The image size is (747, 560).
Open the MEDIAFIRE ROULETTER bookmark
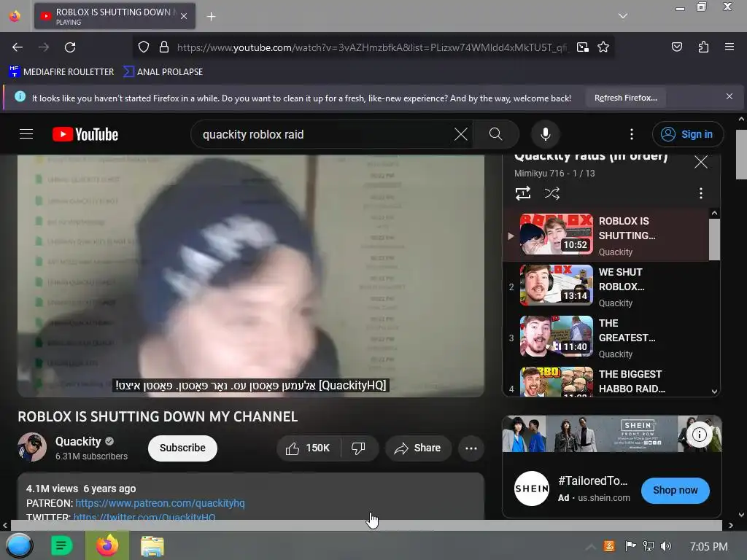coord(61,72)
